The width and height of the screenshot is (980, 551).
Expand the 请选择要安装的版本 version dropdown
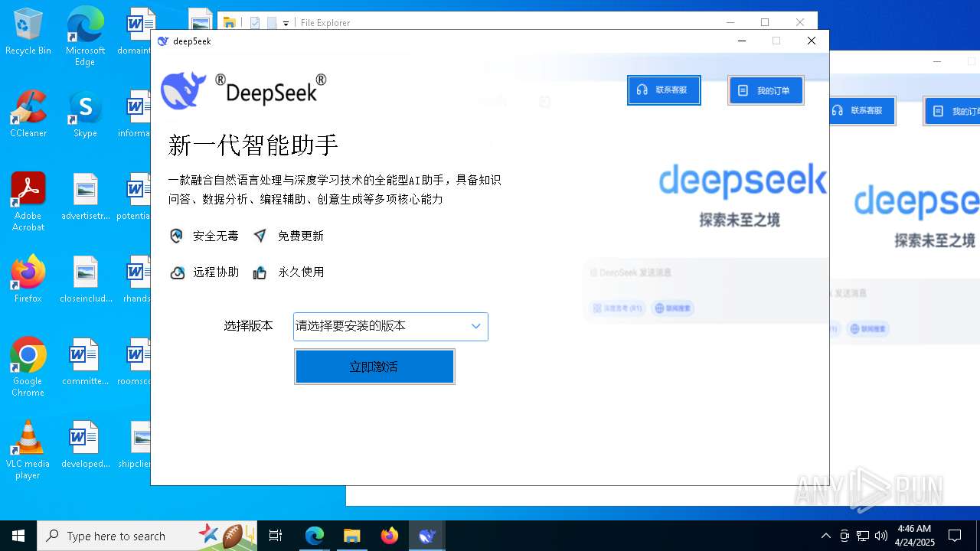click(390, 326)
